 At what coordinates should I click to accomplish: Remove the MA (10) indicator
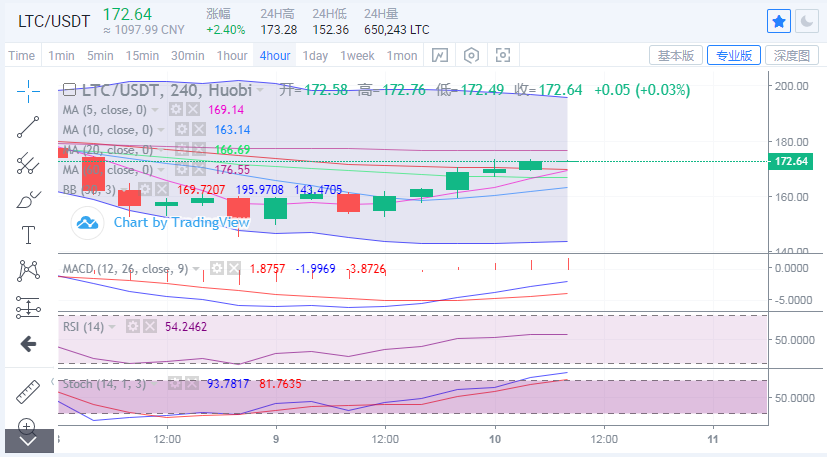point(199,129)
